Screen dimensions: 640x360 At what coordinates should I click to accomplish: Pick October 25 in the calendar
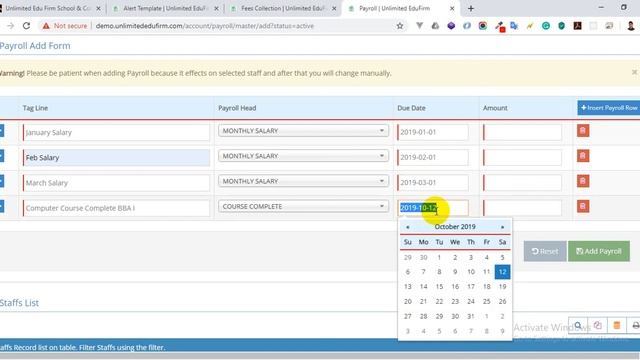[x=487, y=302]
